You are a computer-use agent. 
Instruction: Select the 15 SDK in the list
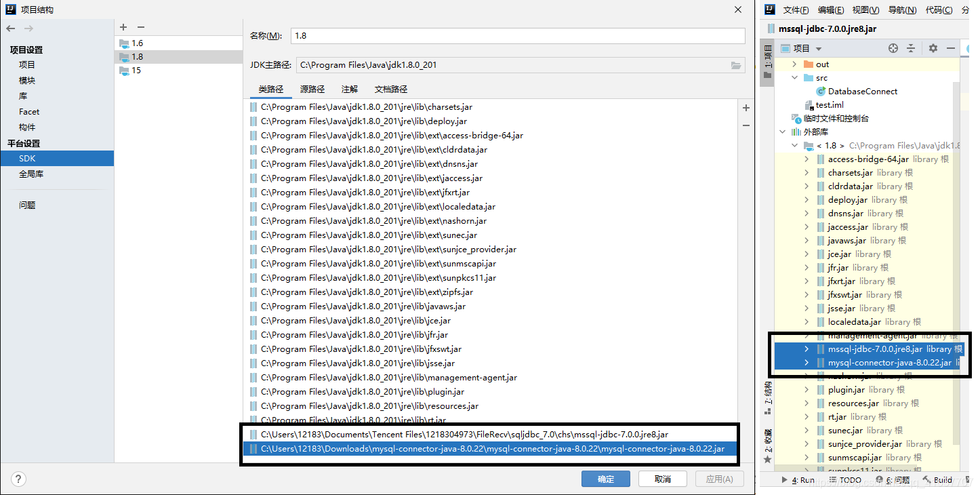click(x=178, y=71)
